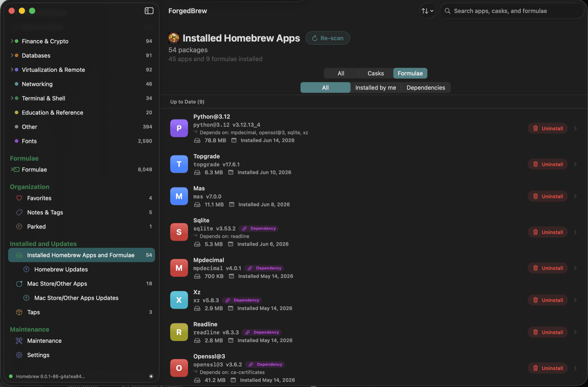
Task: Toggle the sidebar visibility icon
Action: (x=149, y=11)
